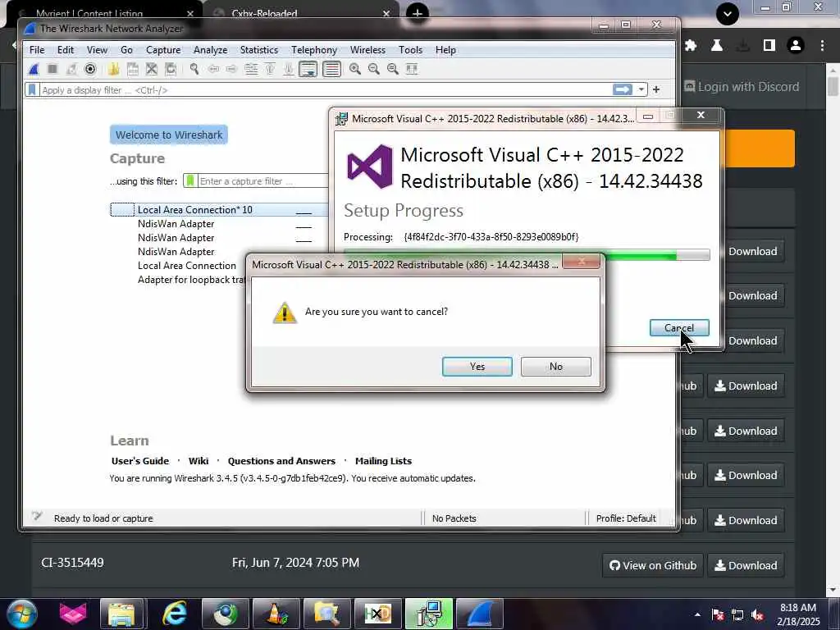Image resolution: width=840 pixels, height=630 pixels.
Task: Open display filter history dropdown
Action: (x=641, y=89)
